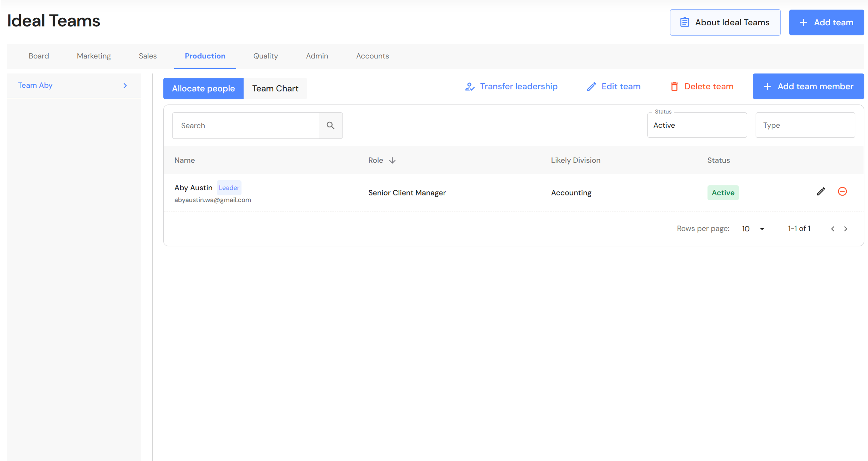Click Transfer leadership option
Screen dimensions: 868x461
point(511,87)
